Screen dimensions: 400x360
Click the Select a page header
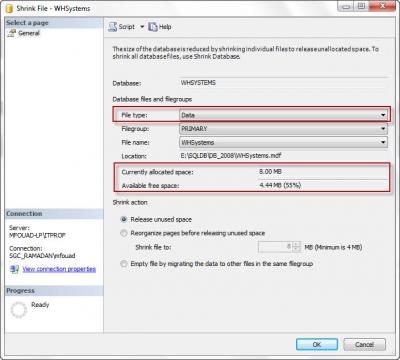click(54, 23)
